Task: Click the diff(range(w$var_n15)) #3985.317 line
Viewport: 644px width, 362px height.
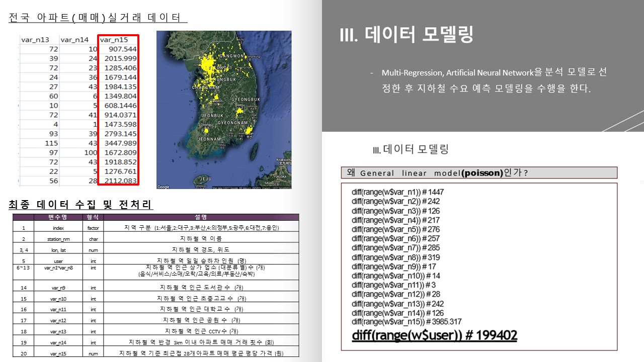Action: click(407, 322)
